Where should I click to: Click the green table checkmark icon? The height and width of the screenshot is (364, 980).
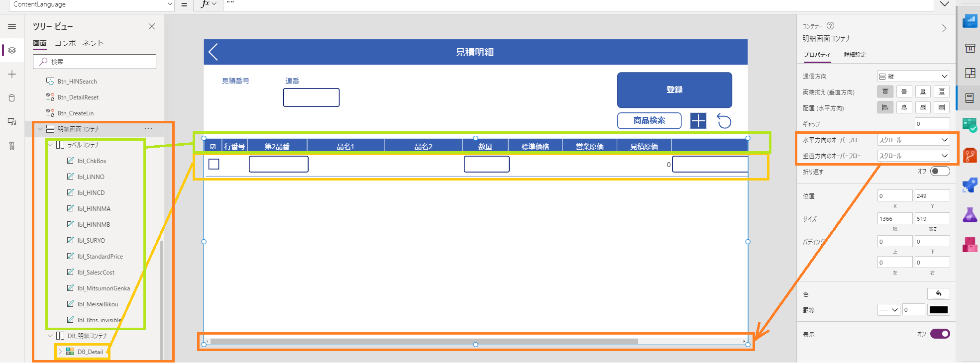pos(970,125)
